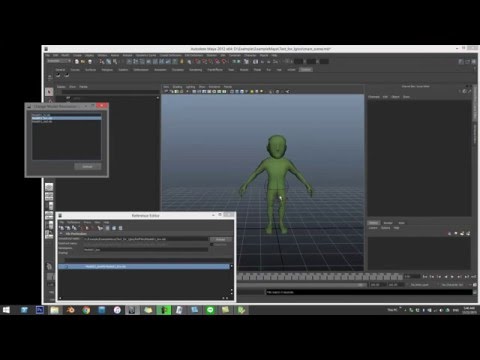Toggle Snap to points magnet icon

tap(210, 62)
